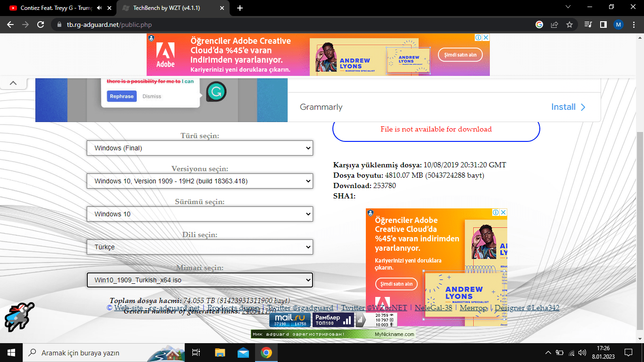The width and height of the screenshot is (644, 362).
Task: Open the Mail app in the taskbar
Action: pos(243,353)
